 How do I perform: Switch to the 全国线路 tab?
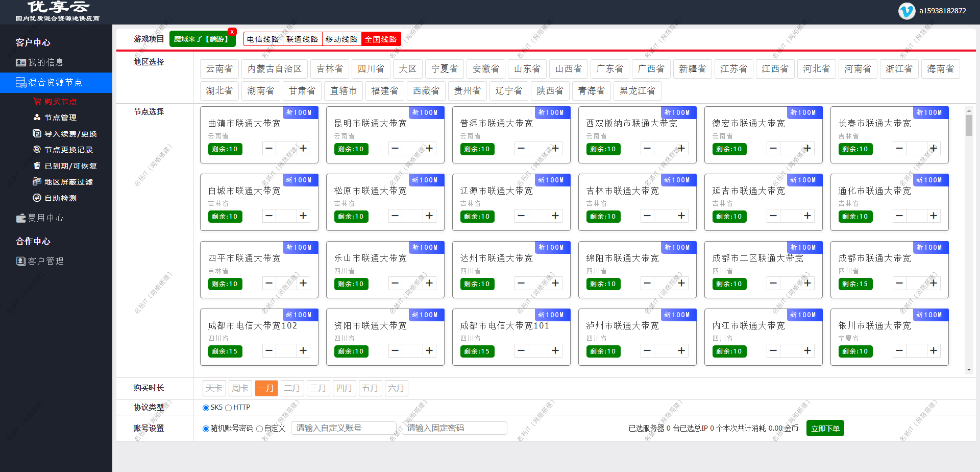[x=381, y=38]
